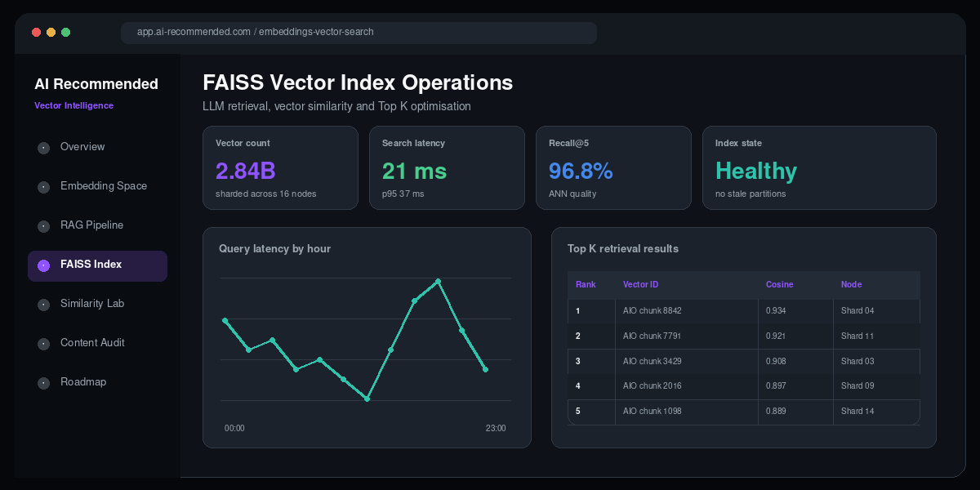The height and width of the screenshot is (490, 980).
Task: Click cosine value 0.921
Action: click(x=776, y=336)
